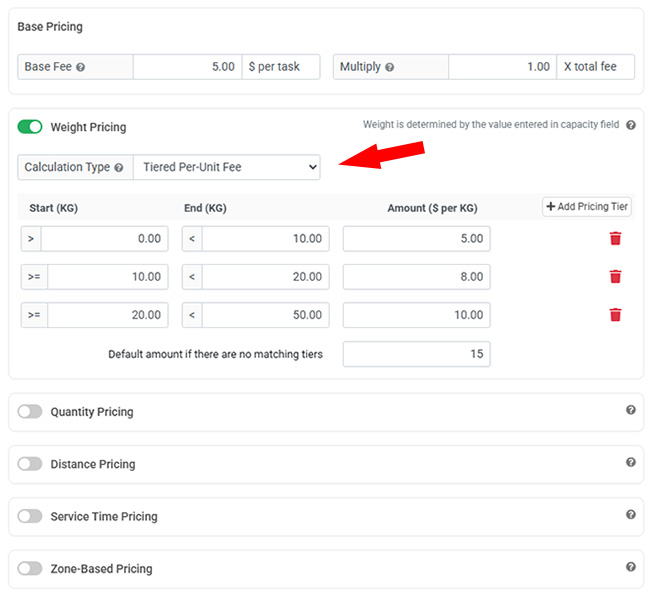Enable the Service Time Pricing switch

click(x=30, y=516)
